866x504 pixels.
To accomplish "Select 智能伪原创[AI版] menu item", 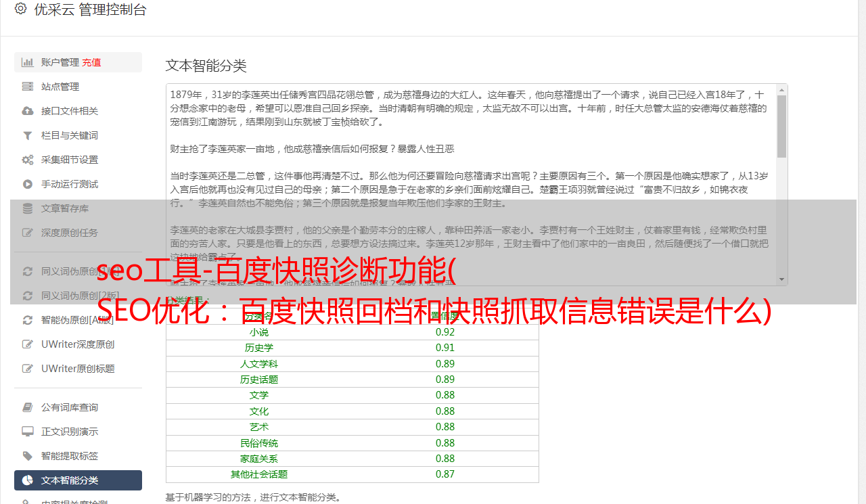I will [78, 320].
